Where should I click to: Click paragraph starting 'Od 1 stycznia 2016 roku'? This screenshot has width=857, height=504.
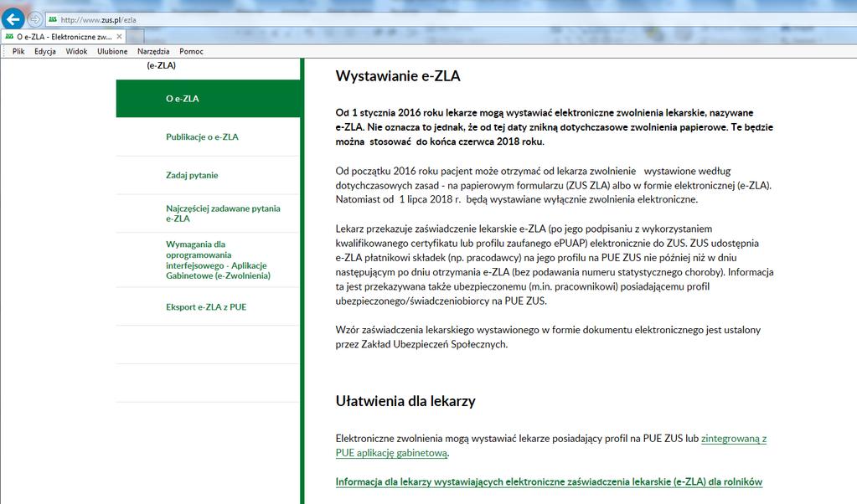click(555, 127)
